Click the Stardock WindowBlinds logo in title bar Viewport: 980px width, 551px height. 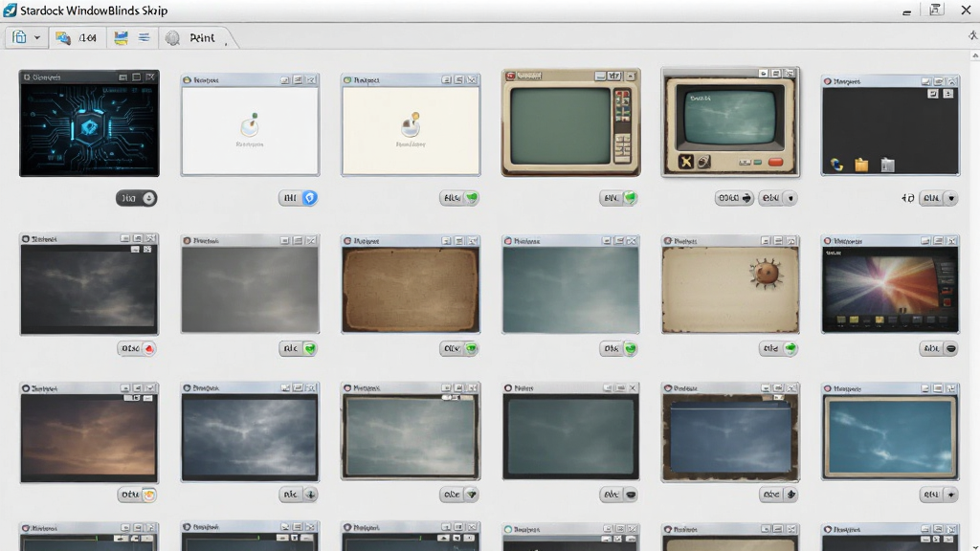[x=10, y=10]
